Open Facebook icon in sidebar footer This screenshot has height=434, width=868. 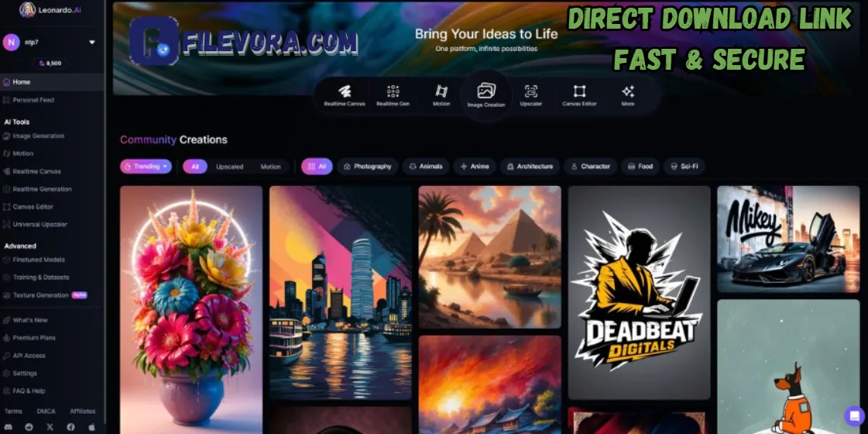point(71,427)
